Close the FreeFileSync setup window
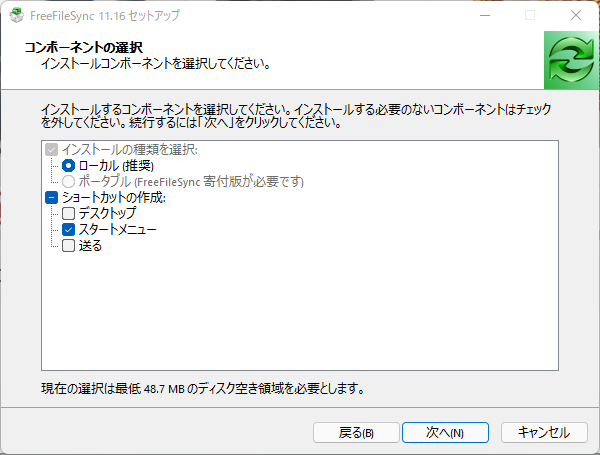The height and width of the screenshot is (455, 600). (576, 15)
